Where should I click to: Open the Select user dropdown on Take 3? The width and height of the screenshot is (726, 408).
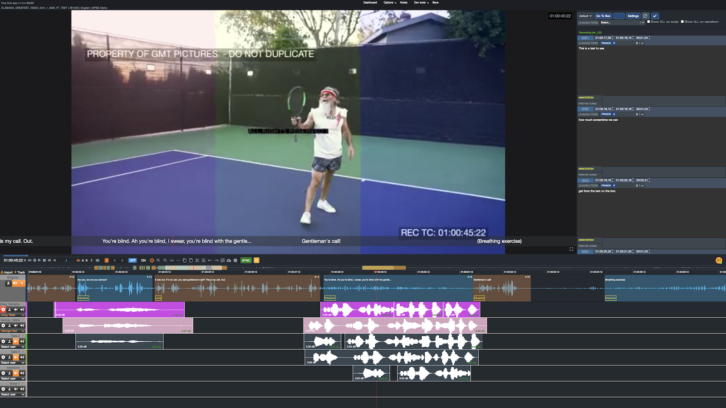(x=13, y=363)
